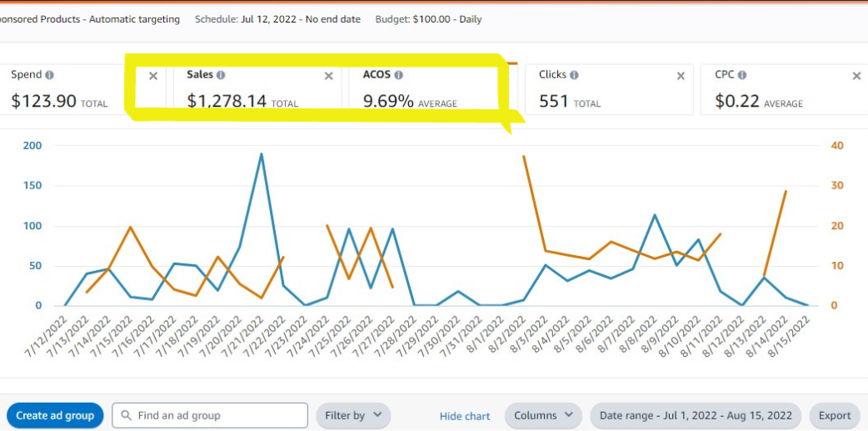Export the ad group data
The height and width of the screenshot is (431, 868).
tap(834, 415)
